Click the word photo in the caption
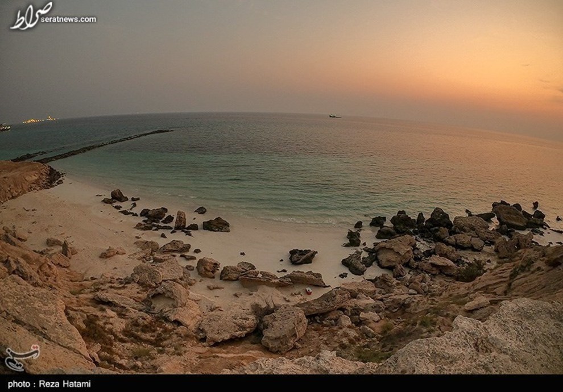This screenshot has height=392, width=563. coord(19,384)
